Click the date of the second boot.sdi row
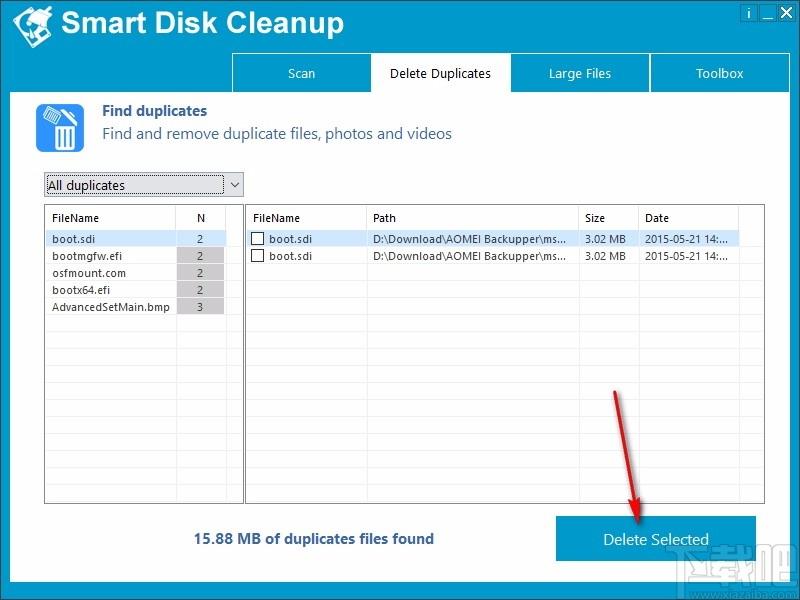This screenshot has width=800, height=600. click(x=686, y=256)
